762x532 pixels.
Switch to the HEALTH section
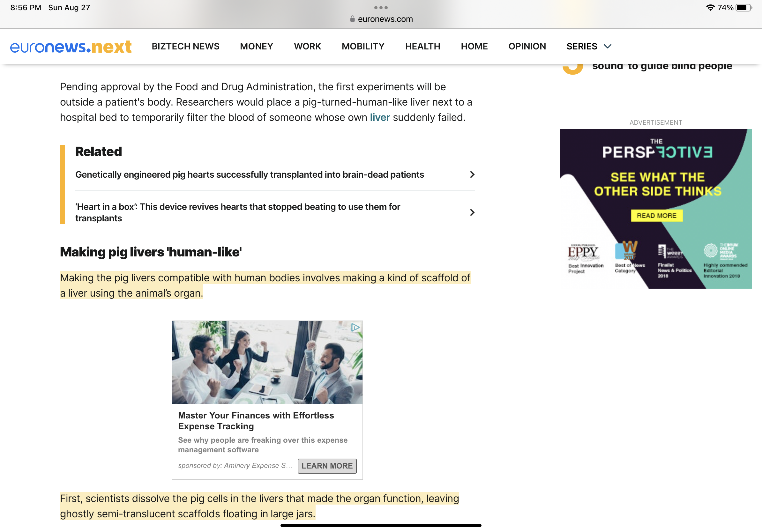pos(422,47)
